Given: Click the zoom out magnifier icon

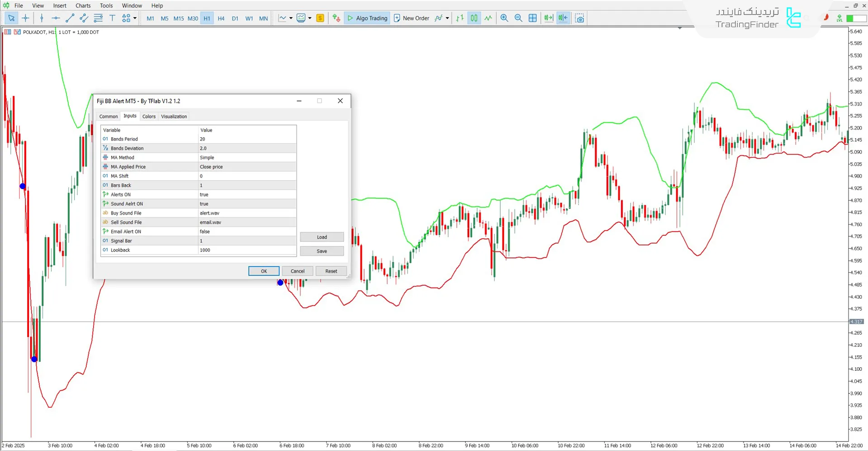Looking at the screenshot, I should coord(518,18).
